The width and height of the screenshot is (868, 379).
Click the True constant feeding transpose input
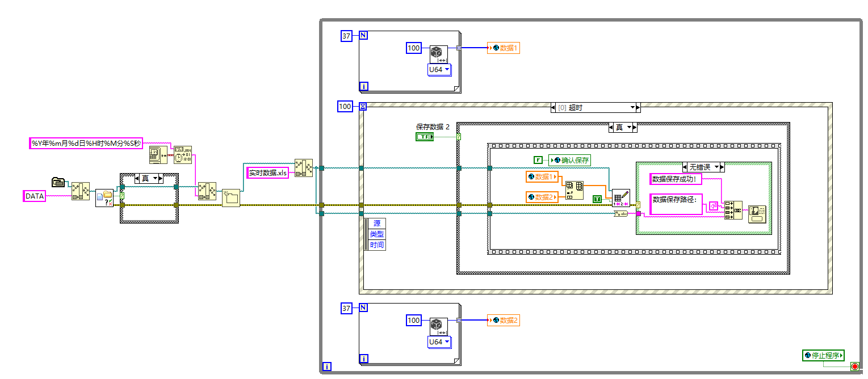coord(597,199)
